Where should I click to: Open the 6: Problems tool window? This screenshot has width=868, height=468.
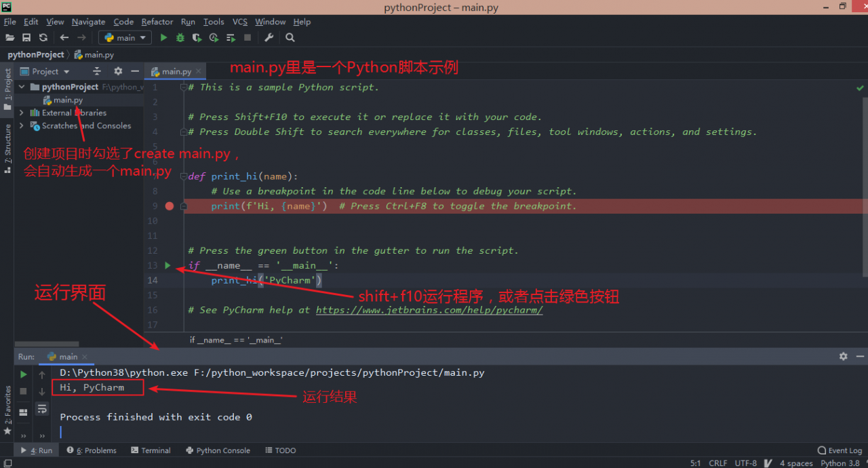click(x=92, y=450)
